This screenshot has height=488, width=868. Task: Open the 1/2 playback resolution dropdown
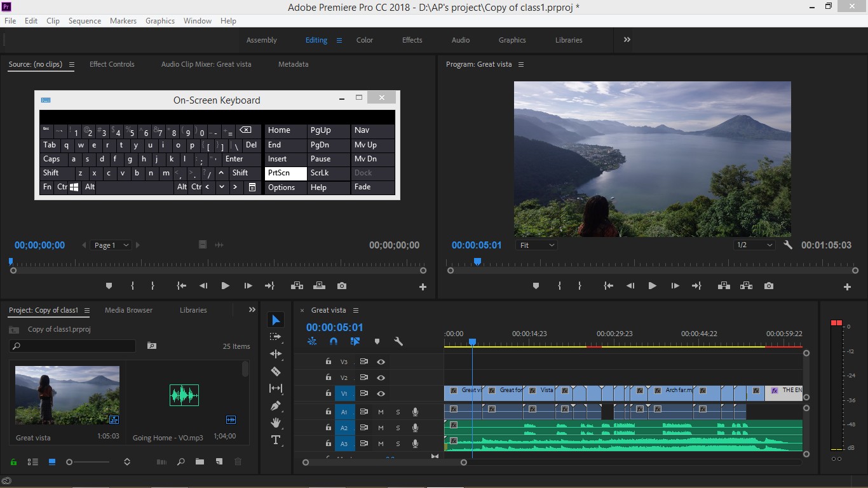click(x=755, y=245)
